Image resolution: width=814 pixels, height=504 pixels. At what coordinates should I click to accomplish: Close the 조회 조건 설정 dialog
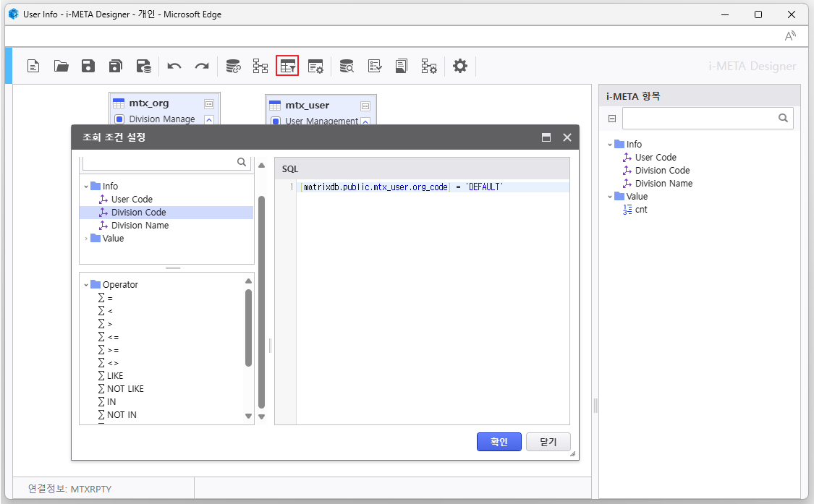[567, 137]
